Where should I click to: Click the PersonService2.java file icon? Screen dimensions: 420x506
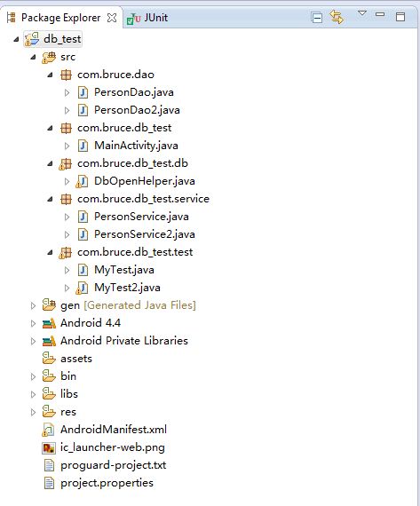[83, 234]
